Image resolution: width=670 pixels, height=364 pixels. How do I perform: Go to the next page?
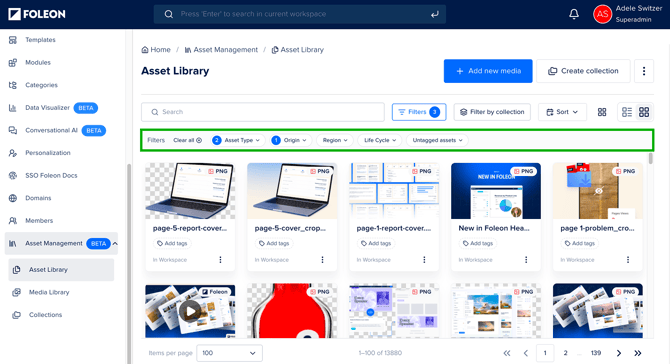pyautogui.click(x=618, y=353)
